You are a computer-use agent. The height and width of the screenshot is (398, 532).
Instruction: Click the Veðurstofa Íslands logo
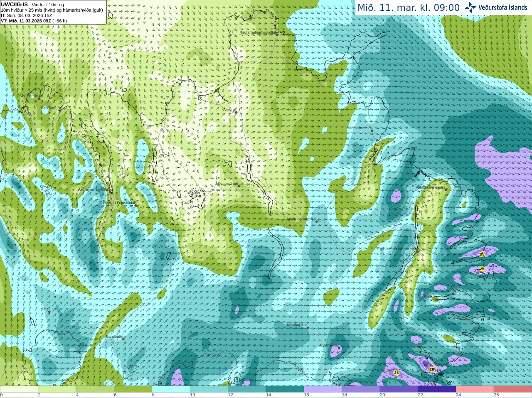coord(496,7)
